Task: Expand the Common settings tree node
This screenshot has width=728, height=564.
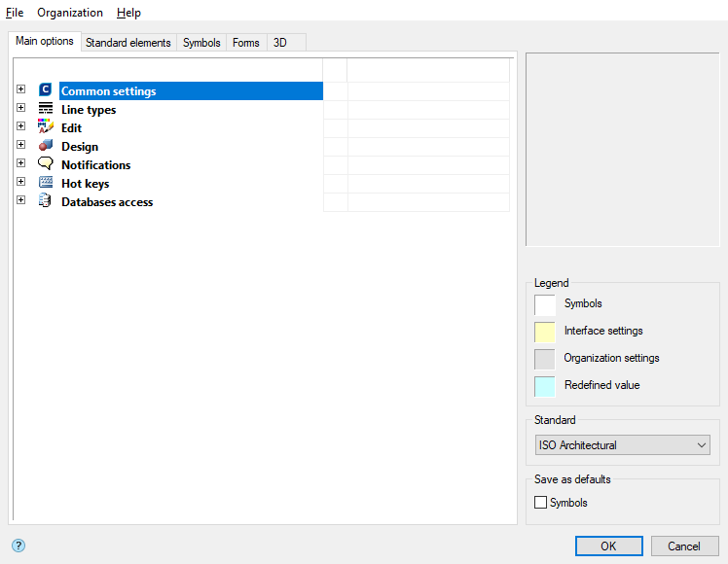Action: [20, 89]
